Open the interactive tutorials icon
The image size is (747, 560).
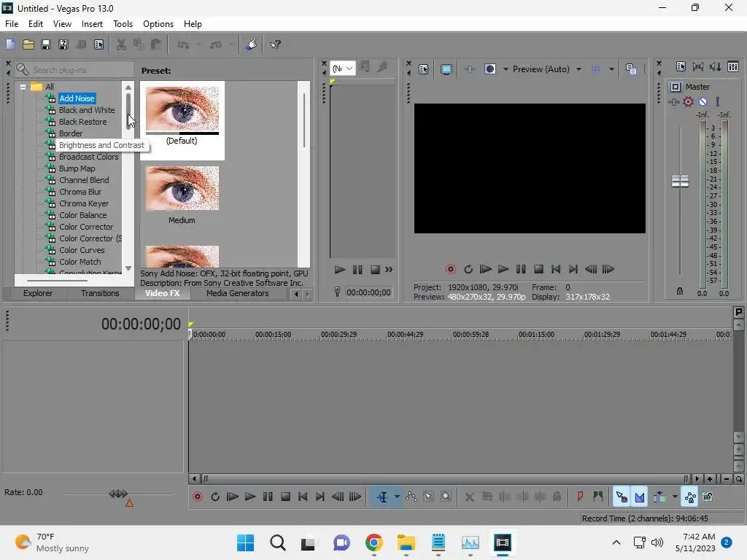coord(252,44)
